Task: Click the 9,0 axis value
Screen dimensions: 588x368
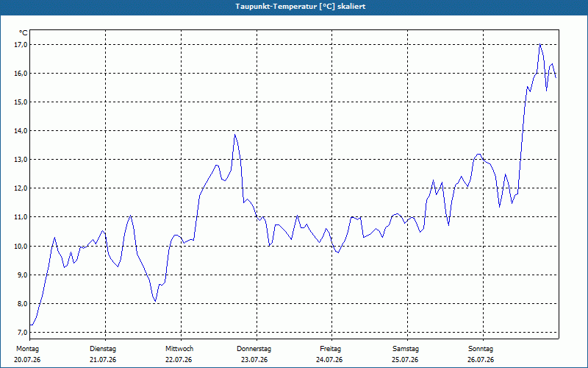Action: point(22,275)
